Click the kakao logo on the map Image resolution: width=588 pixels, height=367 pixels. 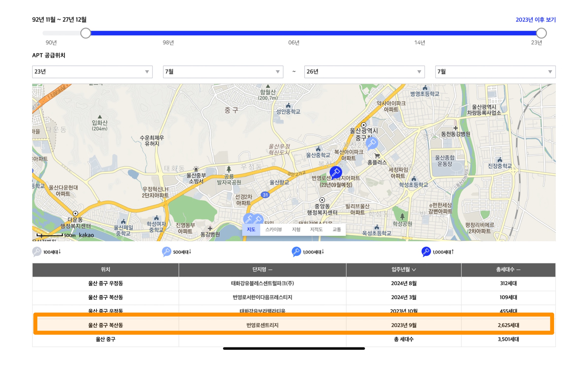tap(86, 235)
